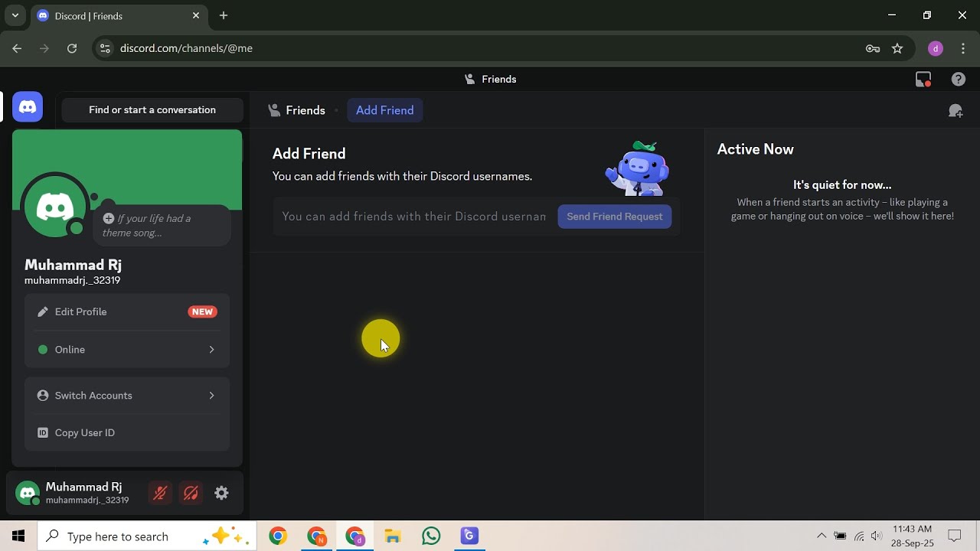Close the Discord Friends tab

[x=196, y=15]
